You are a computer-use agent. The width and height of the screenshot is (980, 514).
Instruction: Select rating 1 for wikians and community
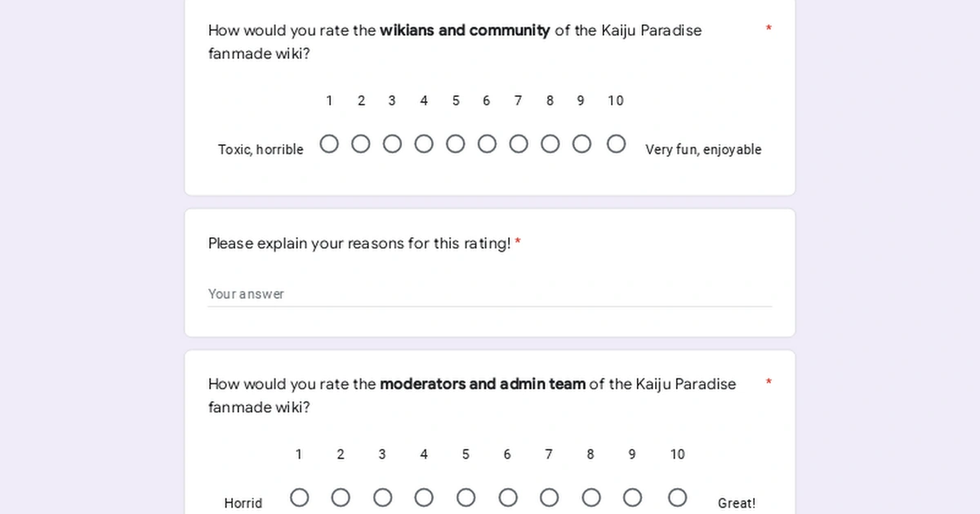click(x=329, y=144)
